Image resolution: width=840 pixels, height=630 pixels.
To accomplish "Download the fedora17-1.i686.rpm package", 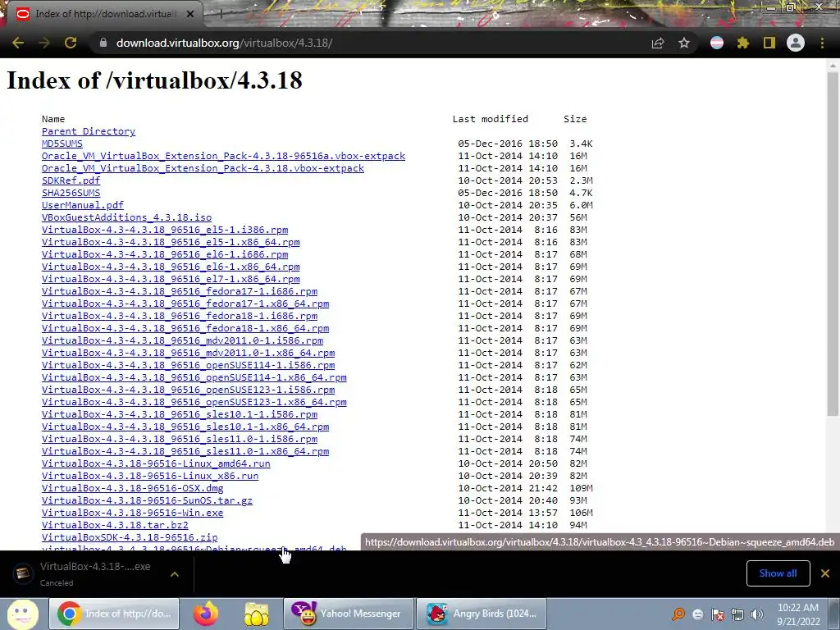I will click(180, 291).
